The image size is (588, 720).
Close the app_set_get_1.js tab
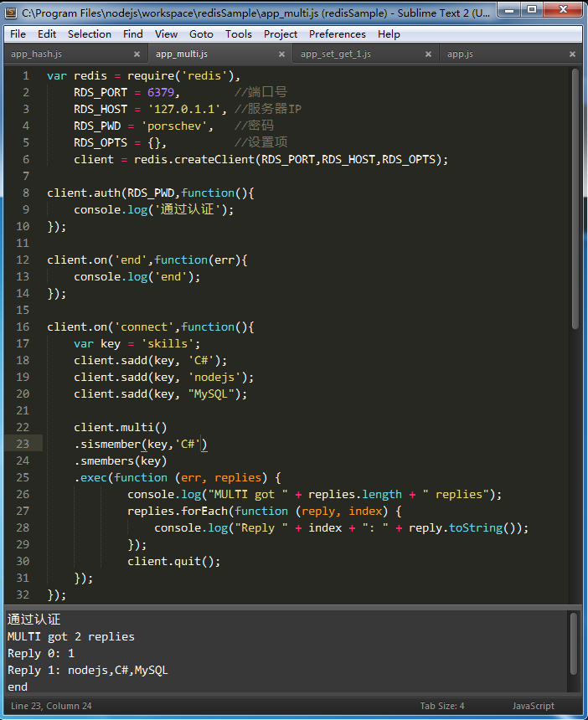pyautogui.click(x=427, y=54)
